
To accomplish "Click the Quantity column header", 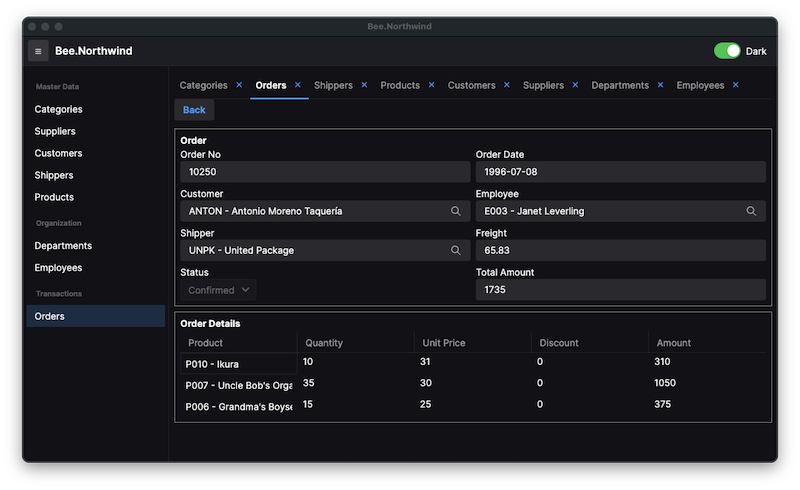I will [356, 342].
